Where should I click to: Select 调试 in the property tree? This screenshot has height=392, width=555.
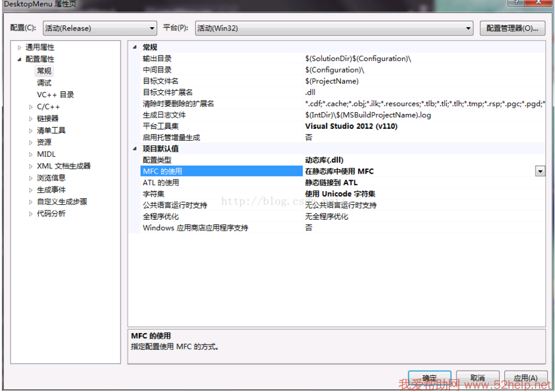click(44, 83)
